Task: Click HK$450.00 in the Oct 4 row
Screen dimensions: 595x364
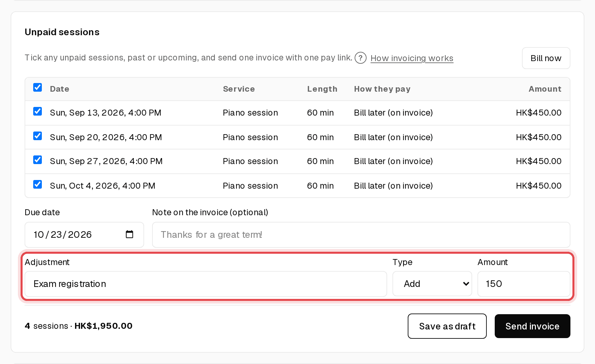Action: tap(539, 186)
